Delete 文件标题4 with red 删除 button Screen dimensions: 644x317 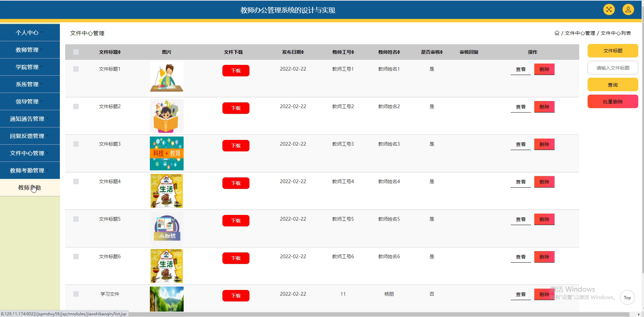click(x=544, y=182)
